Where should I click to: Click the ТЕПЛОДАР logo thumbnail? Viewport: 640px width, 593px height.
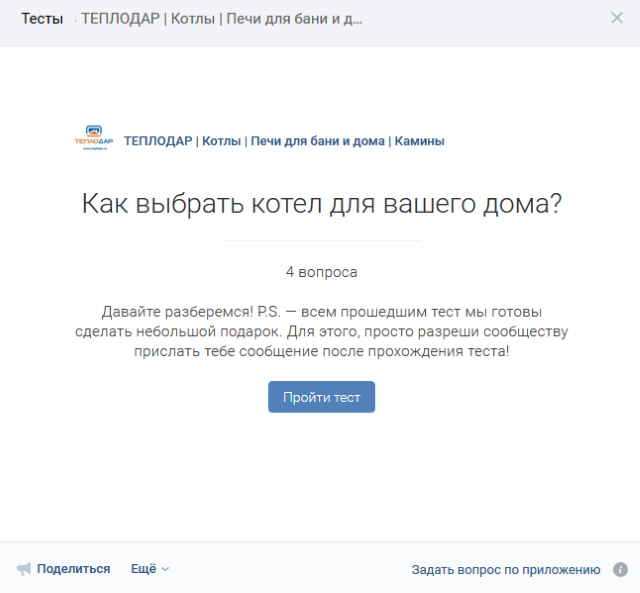[x=94, y=138]
